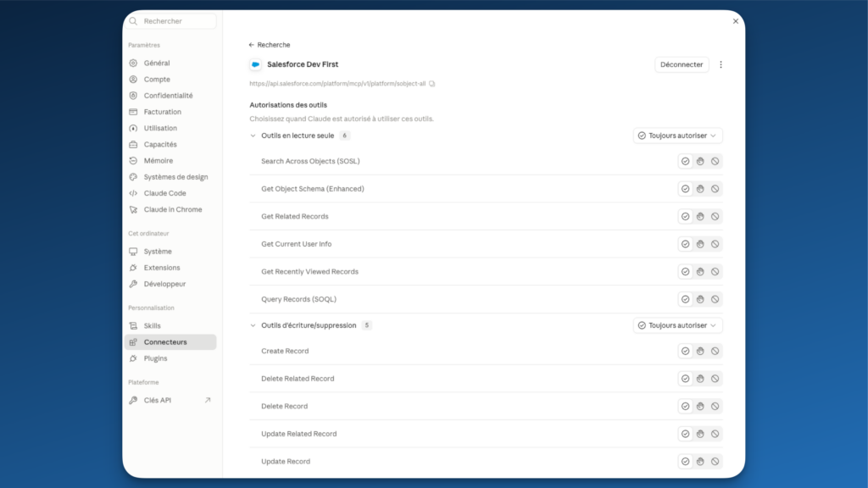Open Développeur settings
Screen dimensions: 868x488
[170, 284]
